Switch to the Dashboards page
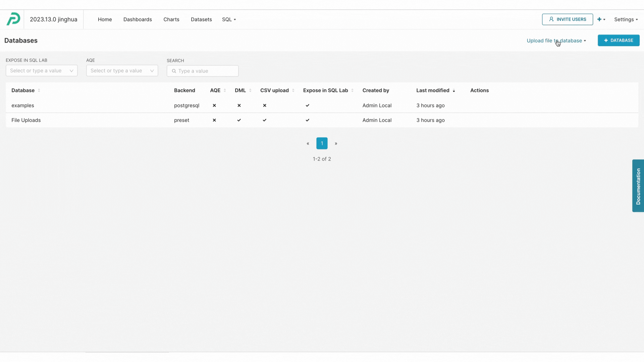The width and height of the screenshot is (644, 362). click(x=138, y=19)
